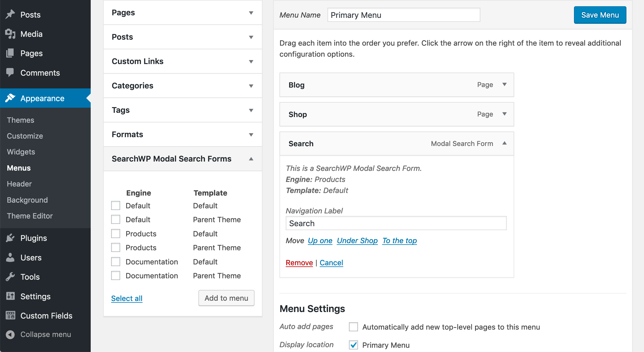Click the Plugins plug icon
This screenshot has height=352, width=644.
[10, 238]
